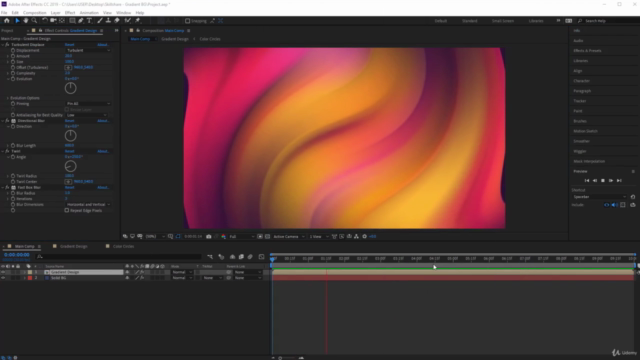The image size is (640, 360).
Task: Select the Eraser tool
Action: click(x=117, y=20)
